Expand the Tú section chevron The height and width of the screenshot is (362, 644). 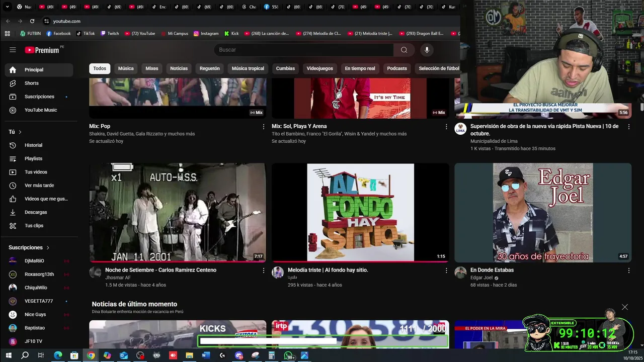(x=20, y=132)
